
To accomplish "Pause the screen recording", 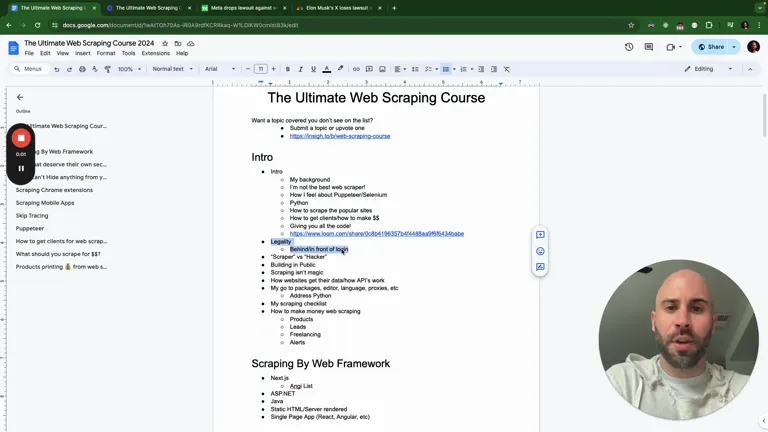I will pyautogui.click(x=21, y=168).
